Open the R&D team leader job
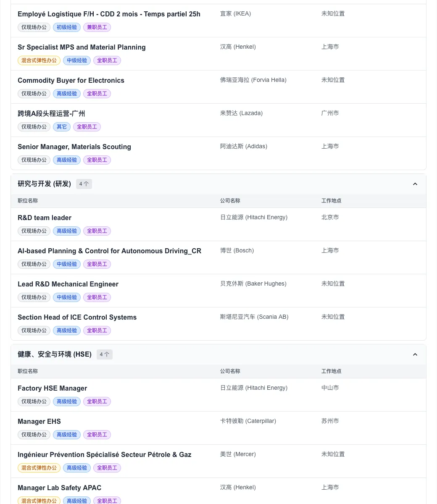The width and height of the screenshot is (437, 504). (x=45, y=218)
